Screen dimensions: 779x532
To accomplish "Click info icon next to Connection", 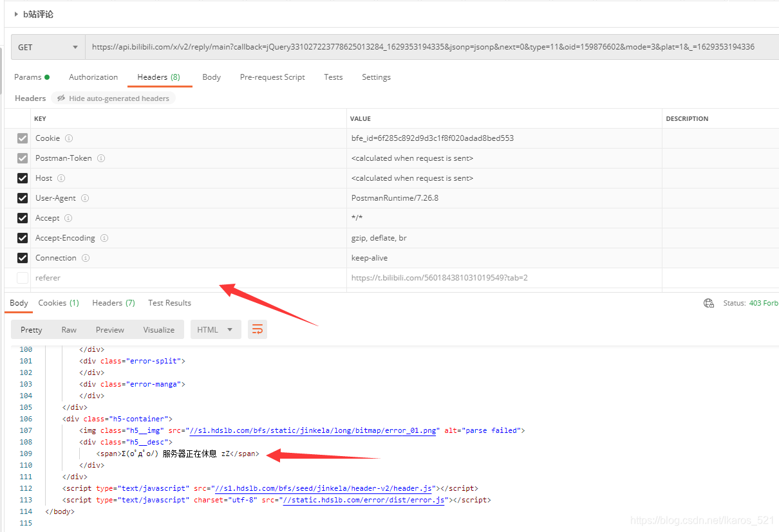I will 86,258.
